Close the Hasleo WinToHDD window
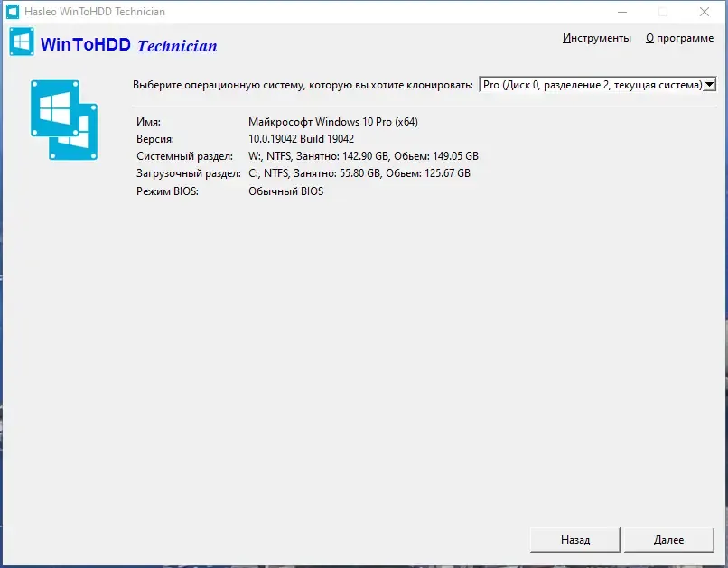Viewport: 728px width, 568px height. point(705,12)
